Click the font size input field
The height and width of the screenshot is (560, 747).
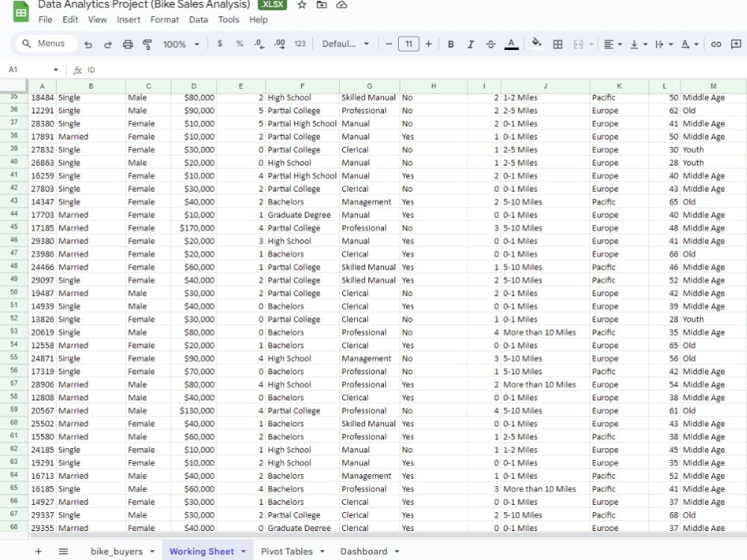point(409,44)
